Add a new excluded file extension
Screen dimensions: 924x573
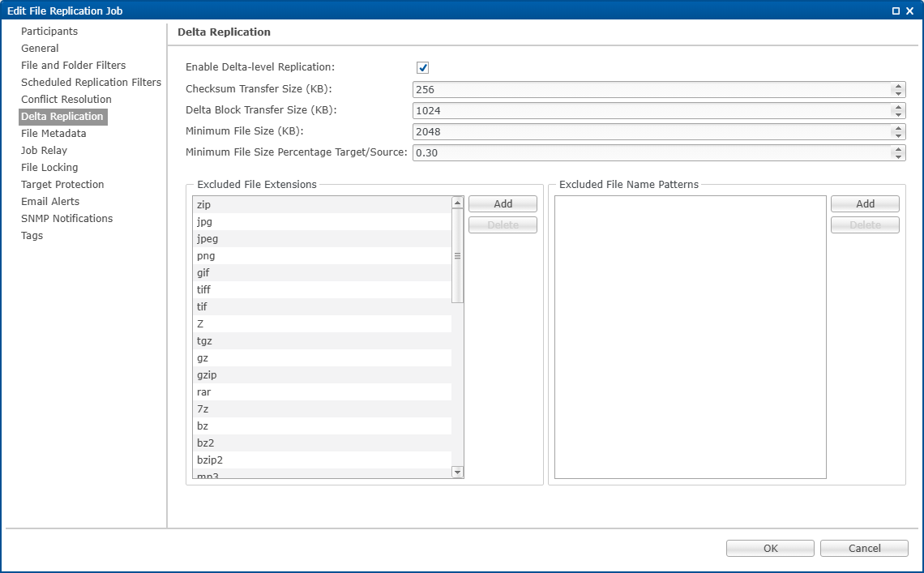coord(503,204)
